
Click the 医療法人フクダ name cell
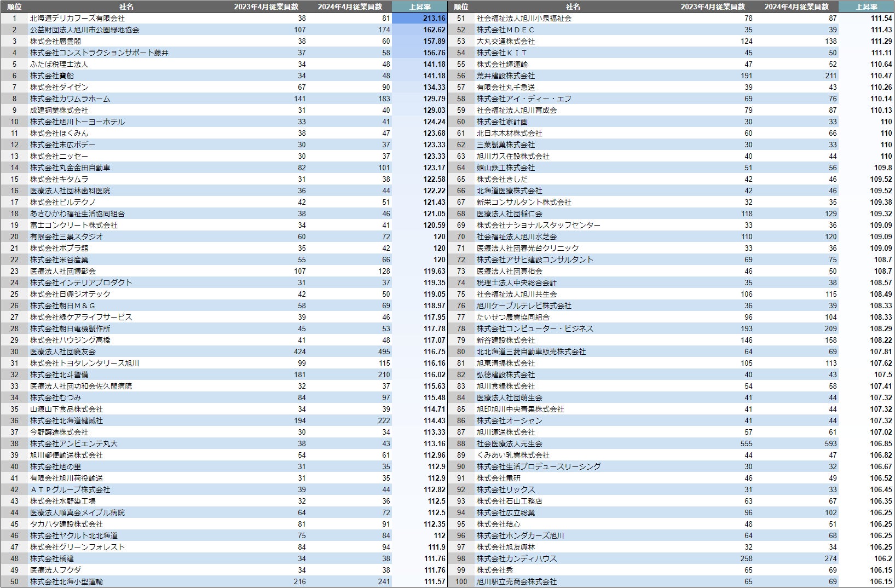[55, 570]
